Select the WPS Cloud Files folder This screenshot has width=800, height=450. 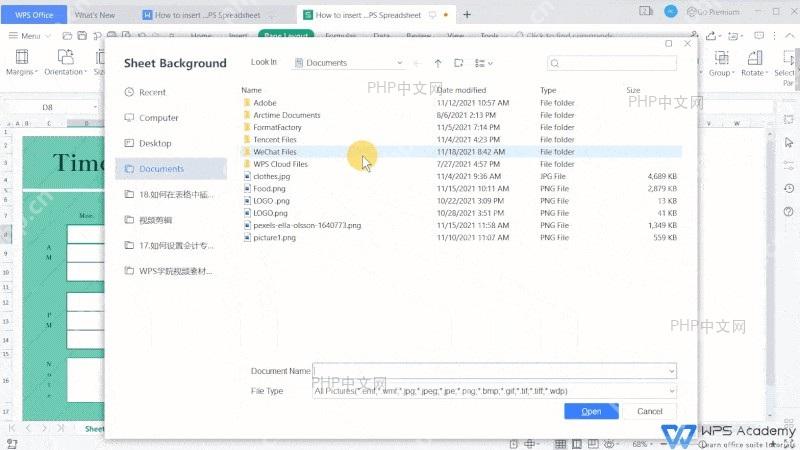[462, 164]
